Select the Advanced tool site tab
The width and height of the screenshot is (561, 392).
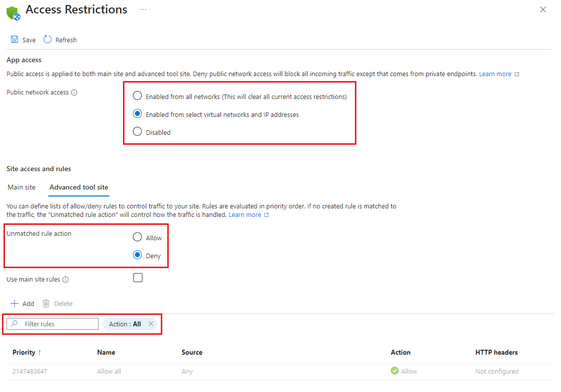coord(79,187)
